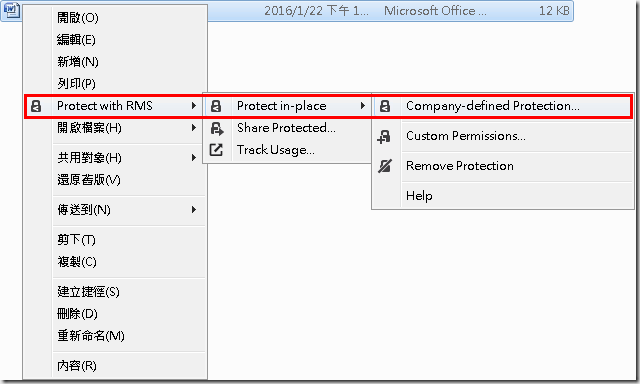
Task: Expand the 共用對象(H) submenu arrow
Action: coord(193,158)
